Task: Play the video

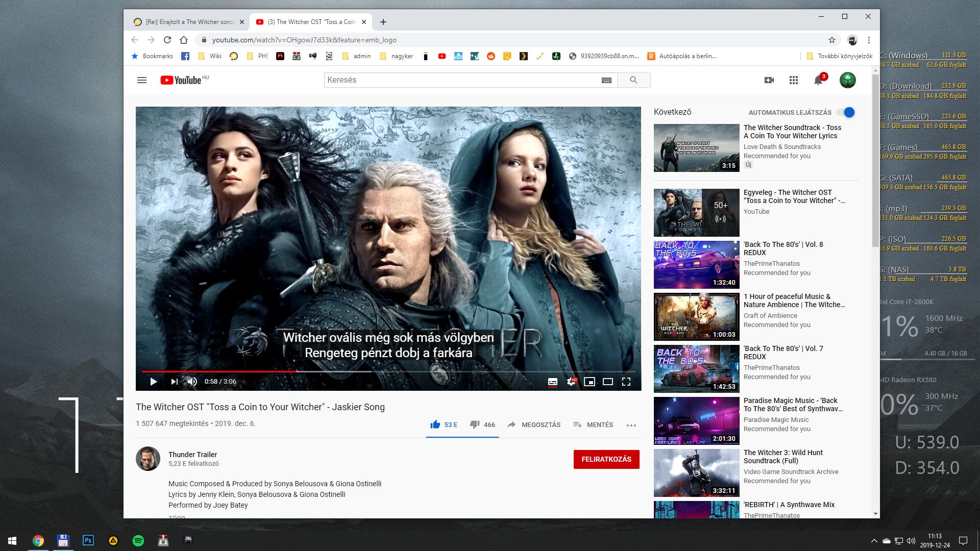Action: (153, 382)
